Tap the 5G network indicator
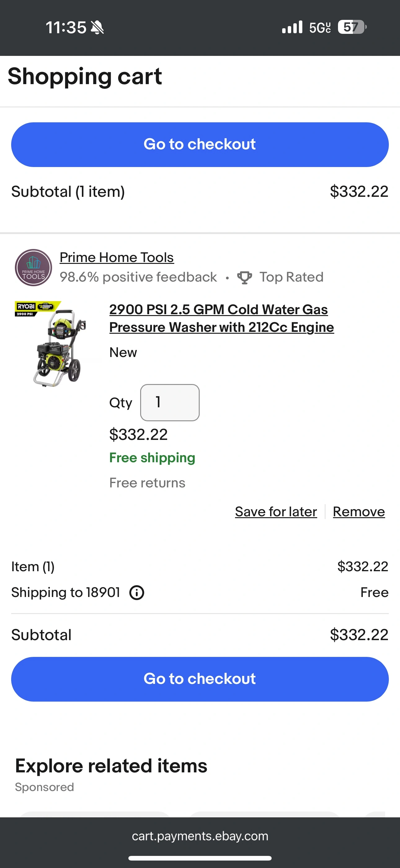 (x=320, y=27)
